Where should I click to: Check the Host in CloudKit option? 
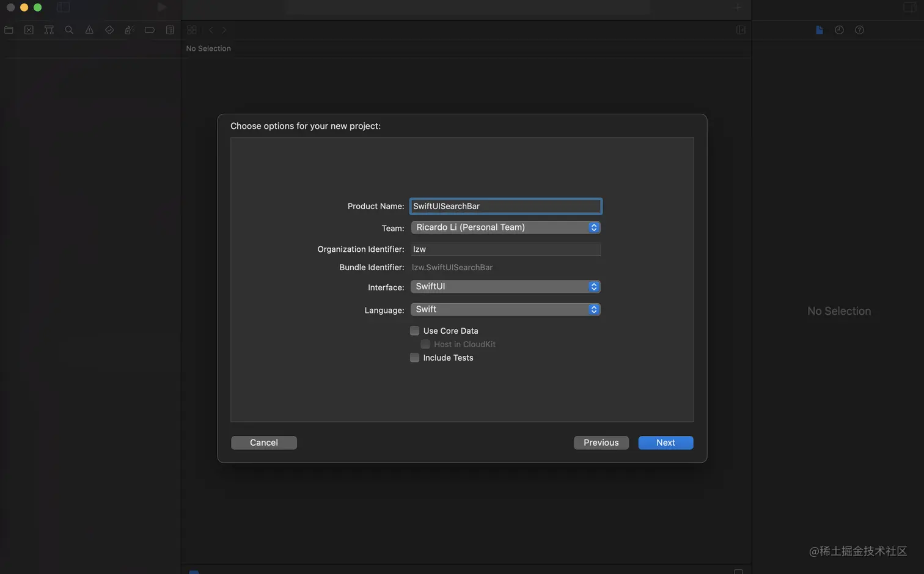(x=425, y=344)
